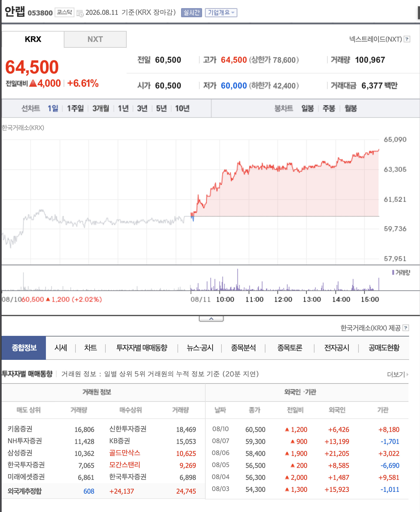Screen dimensions: 420x512
Task: Switch to the NXT tab
Action: 95,39
